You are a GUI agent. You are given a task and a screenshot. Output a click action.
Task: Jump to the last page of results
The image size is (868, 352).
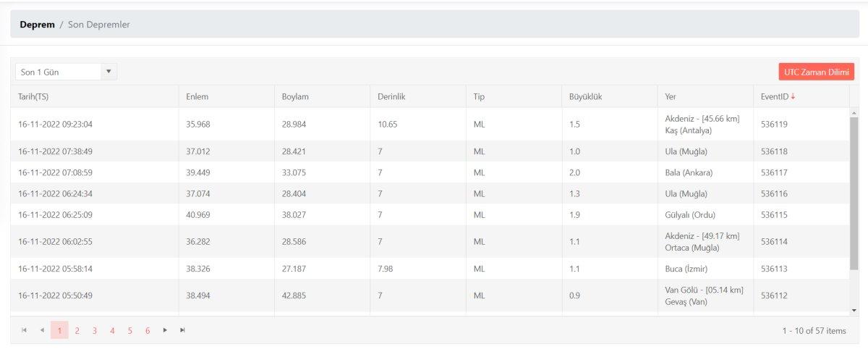[x=183, y=330]
